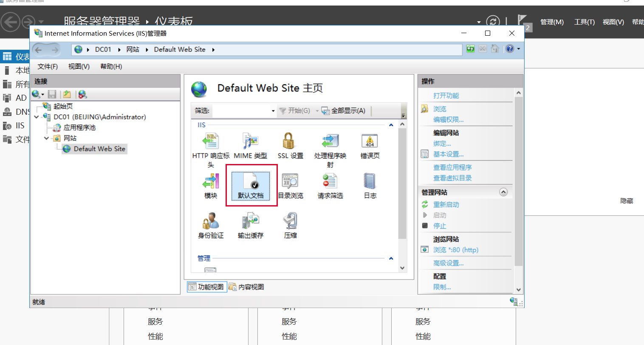The height and width of the screenshot is (345, 644).
Task: Open the 日志 feature icon
Action: [x=370, y=185]
